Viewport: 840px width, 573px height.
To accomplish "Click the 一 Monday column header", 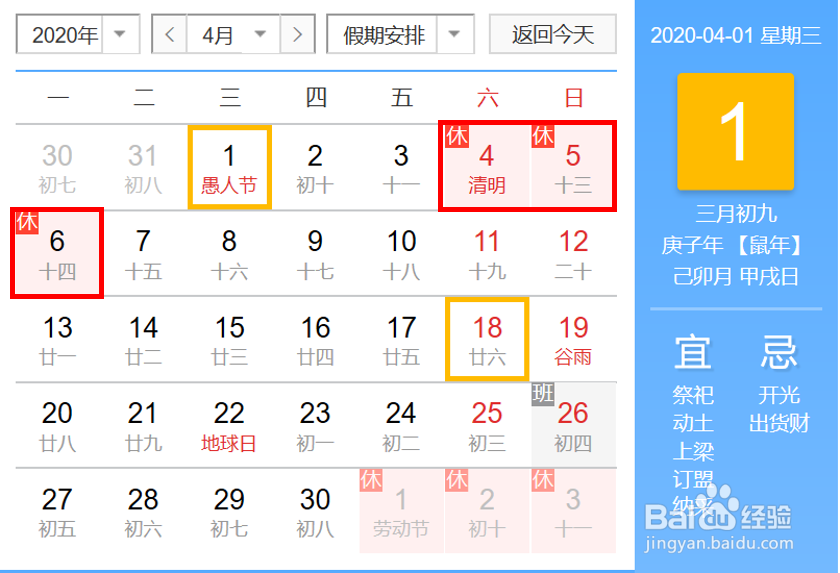I will coord(58,98).
